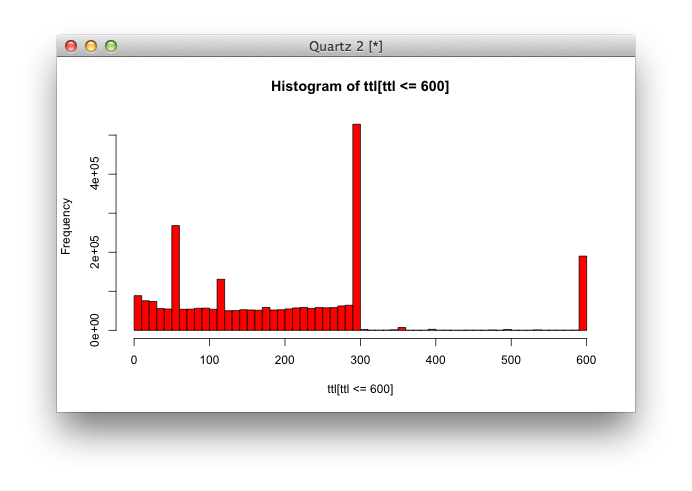Click the Quartz 2 [*] window title

[x=346, y=46]
